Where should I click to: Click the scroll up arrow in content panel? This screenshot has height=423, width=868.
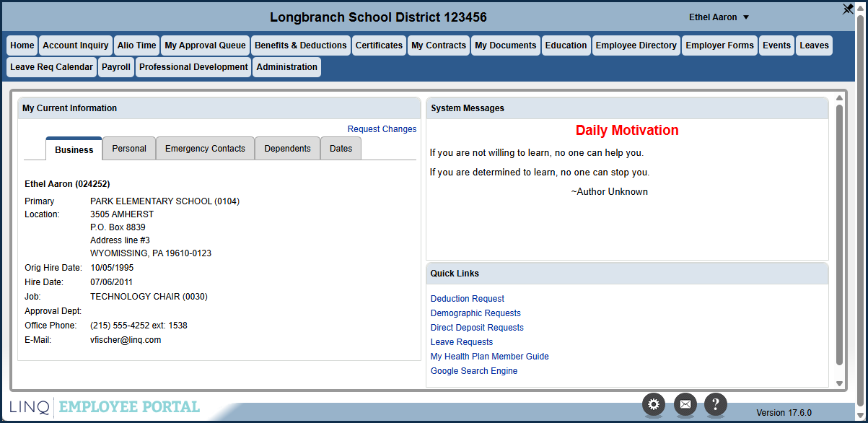pos(839,98)
